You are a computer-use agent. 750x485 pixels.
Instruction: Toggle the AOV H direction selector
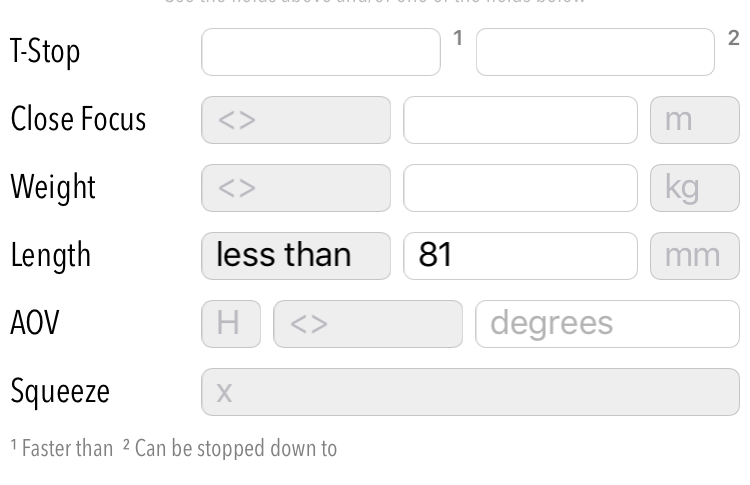click(231, 324)
